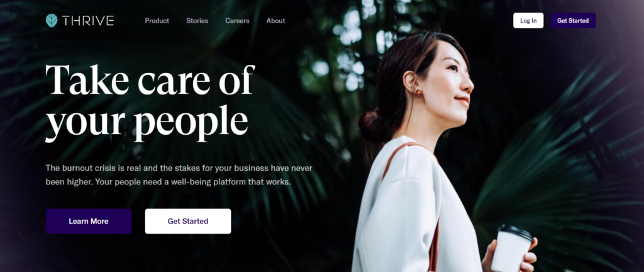Click the white Get Started hero button
644x272 pixels.
tap(187, 221)
